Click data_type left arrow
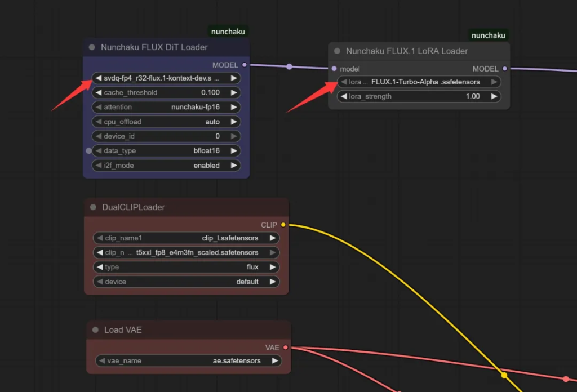 point(98,151)
